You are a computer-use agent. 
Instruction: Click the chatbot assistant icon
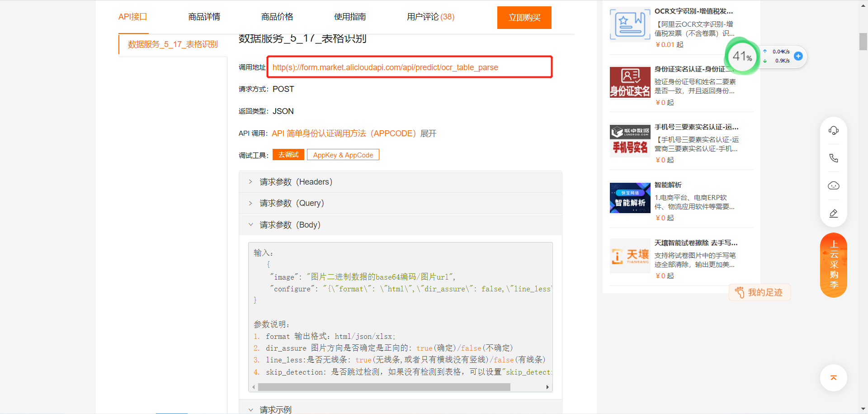[x=834, y=186]
